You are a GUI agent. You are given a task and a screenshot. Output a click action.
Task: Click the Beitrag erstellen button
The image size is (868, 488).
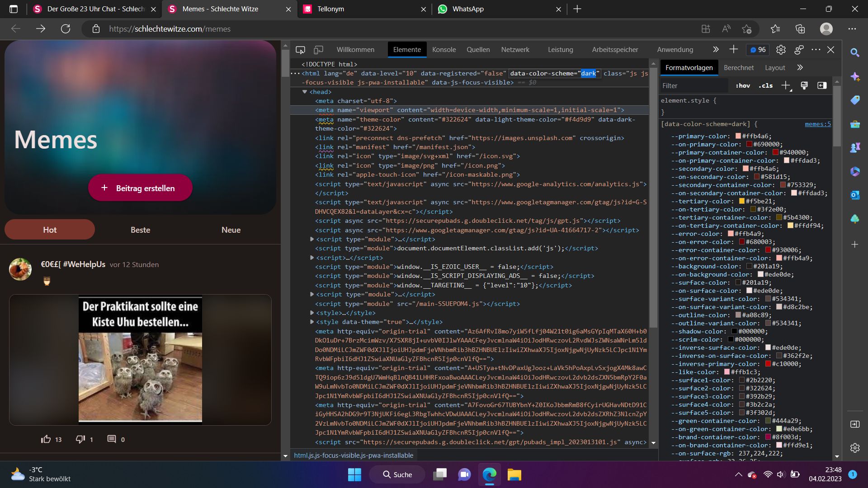[x=140, y=188]
